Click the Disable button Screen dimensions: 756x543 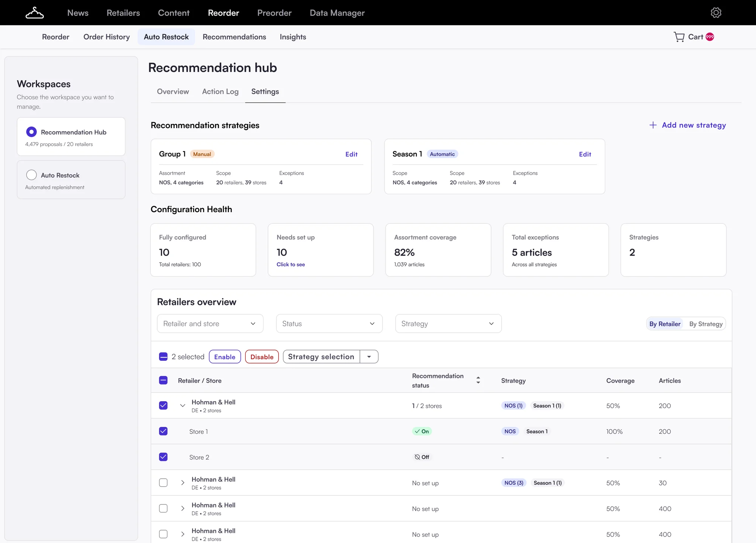click(262, 357)
